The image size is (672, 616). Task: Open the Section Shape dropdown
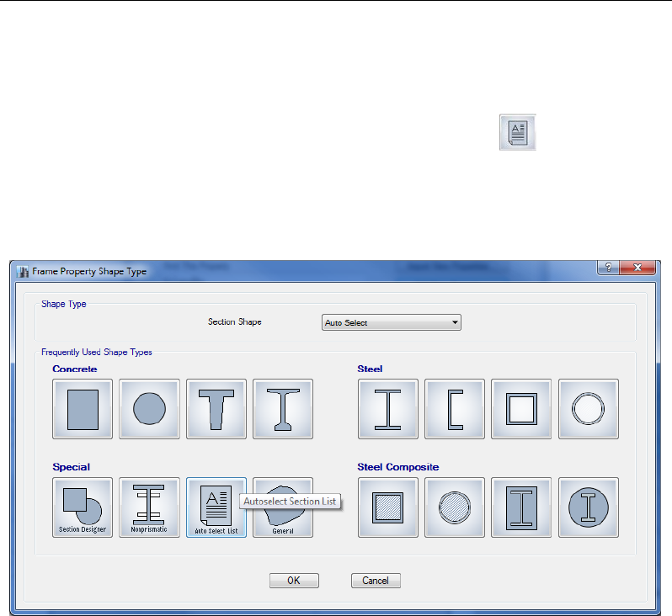point(392,322)
